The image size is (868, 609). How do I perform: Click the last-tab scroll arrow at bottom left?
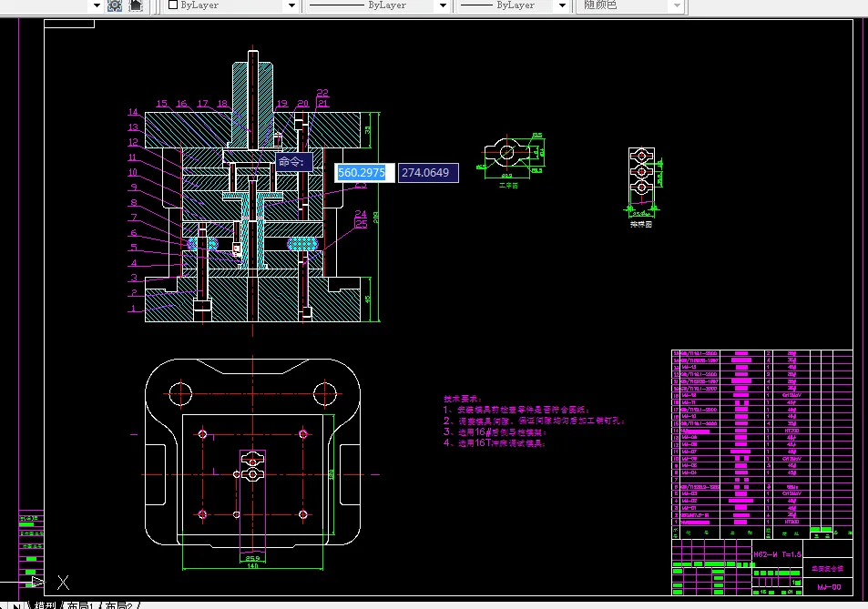click(18, 605)
